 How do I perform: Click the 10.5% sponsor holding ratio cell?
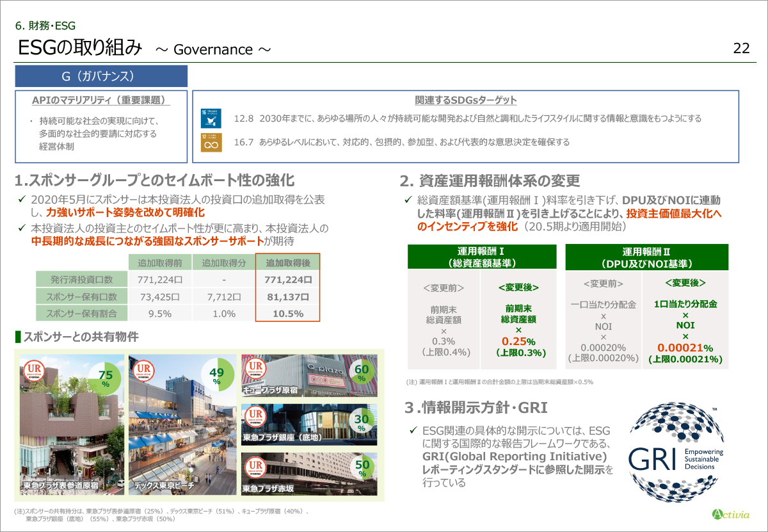tap(287, 313)
